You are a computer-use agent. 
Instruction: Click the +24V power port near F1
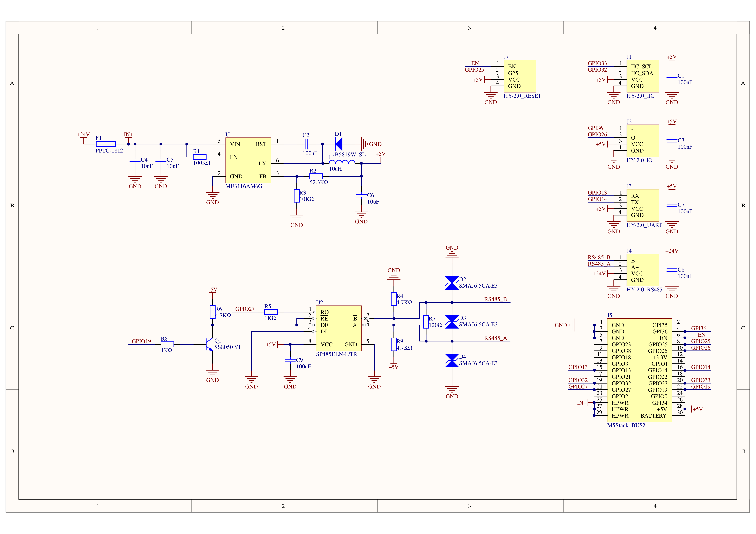pos(83,138)
